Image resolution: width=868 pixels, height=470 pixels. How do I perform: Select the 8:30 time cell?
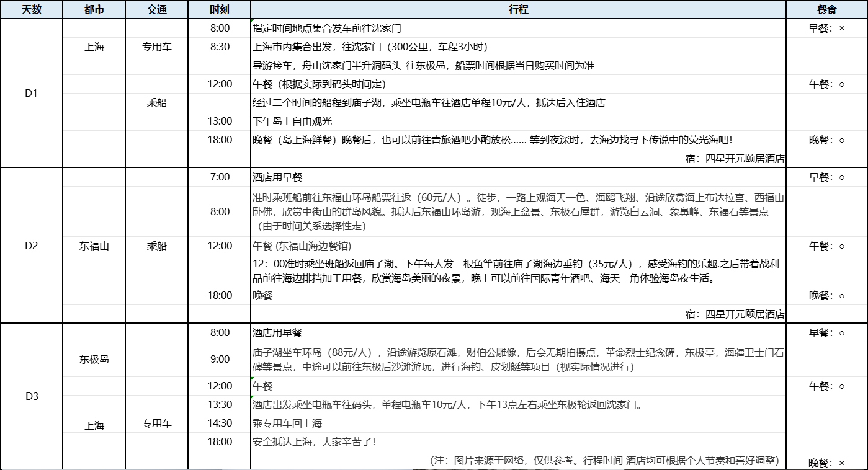pyautogui.click(x=220, y=47)
